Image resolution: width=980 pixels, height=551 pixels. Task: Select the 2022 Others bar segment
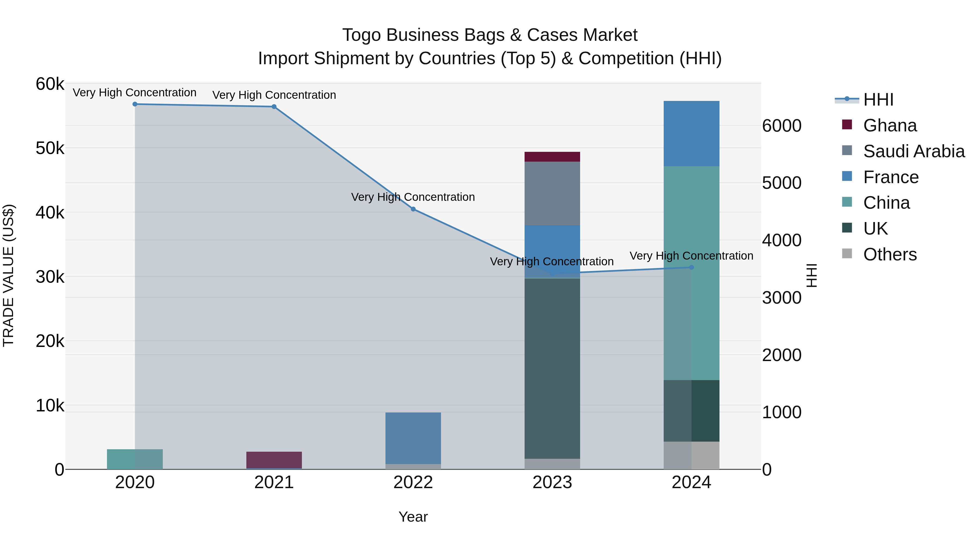coord(413,467)
